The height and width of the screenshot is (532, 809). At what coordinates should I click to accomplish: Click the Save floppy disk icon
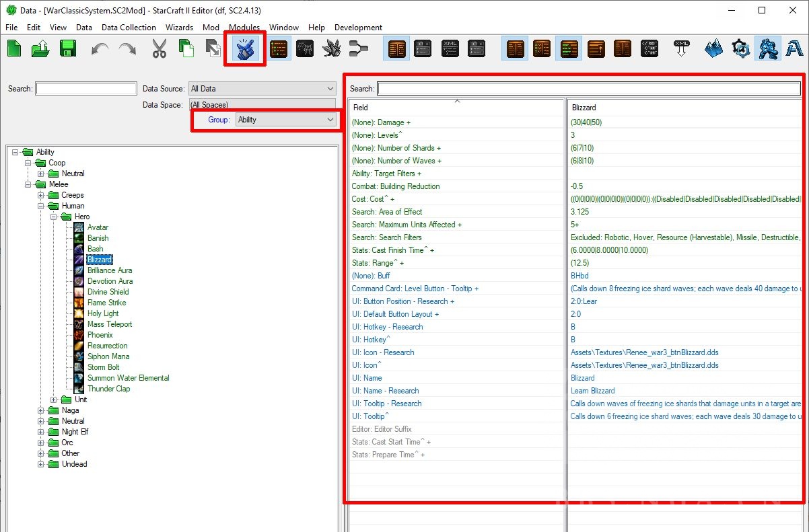pyautogui.click(x=67, y=49)
